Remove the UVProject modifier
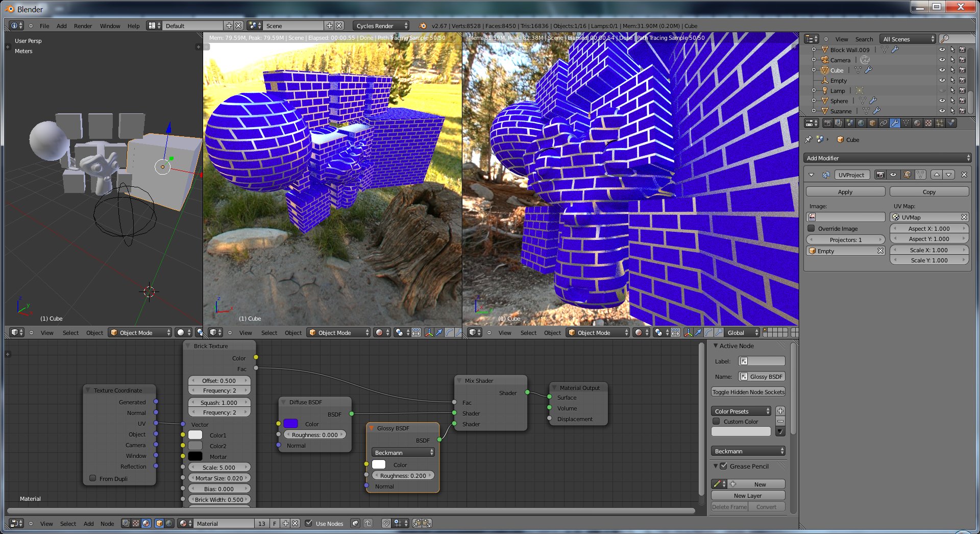Screen dimensions: 980x534 pos(964,175)
